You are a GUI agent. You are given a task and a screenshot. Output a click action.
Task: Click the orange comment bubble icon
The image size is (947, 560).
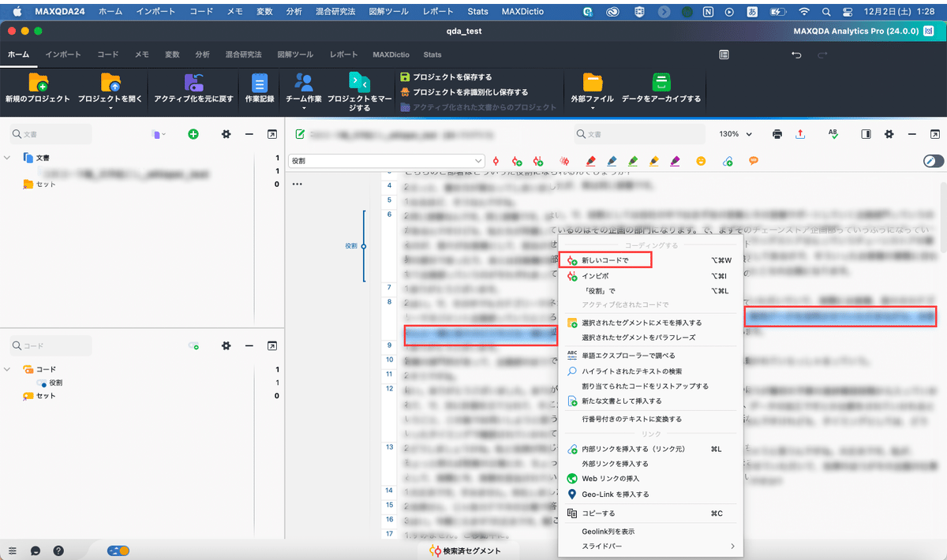pos(754,160)
